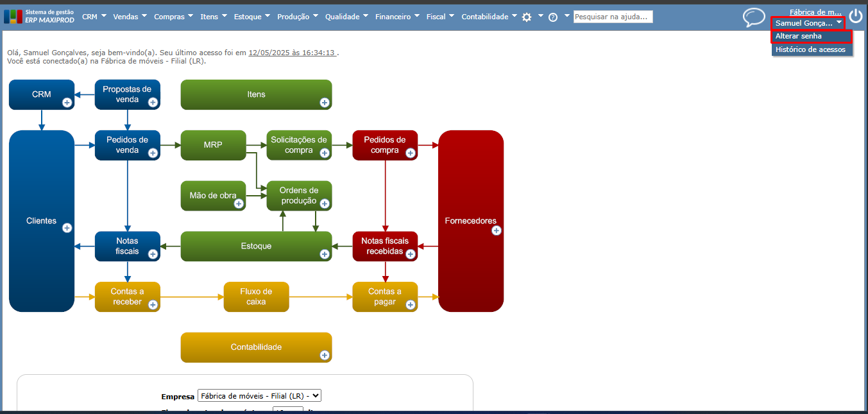Click plus icon on Pedidos de compra
This screenshot has height=414, width=868.
click(411, 153)
